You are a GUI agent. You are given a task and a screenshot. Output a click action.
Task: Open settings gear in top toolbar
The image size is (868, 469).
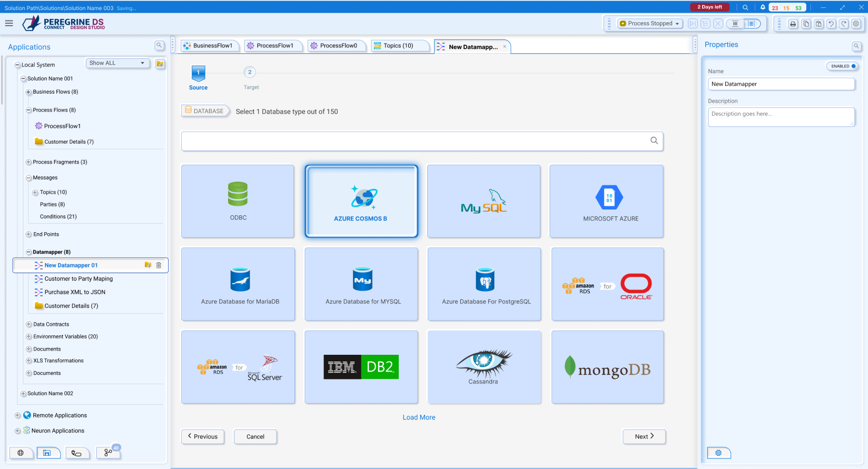(x=856, y=24)
